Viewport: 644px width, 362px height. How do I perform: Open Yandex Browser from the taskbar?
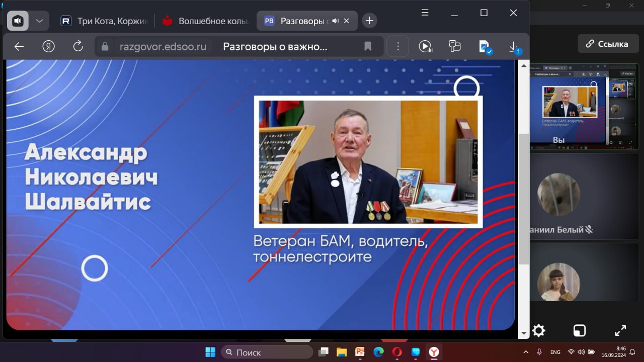[x=434, y=352]
